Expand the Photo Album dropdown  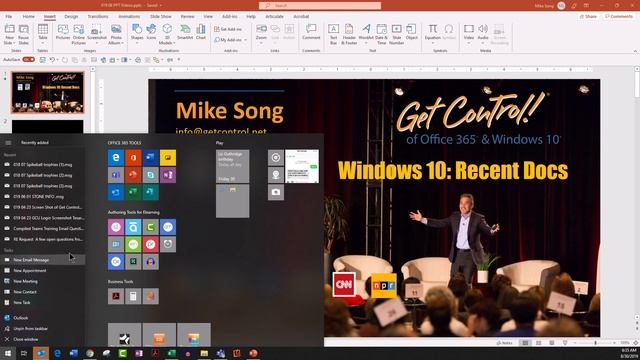pyautogui.click(x=116, y=43)
